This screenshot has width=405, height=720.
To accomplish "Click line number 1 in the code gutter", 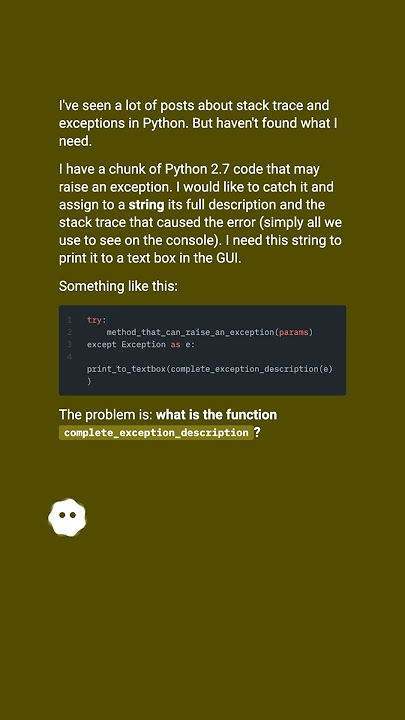I will [69, 320].
